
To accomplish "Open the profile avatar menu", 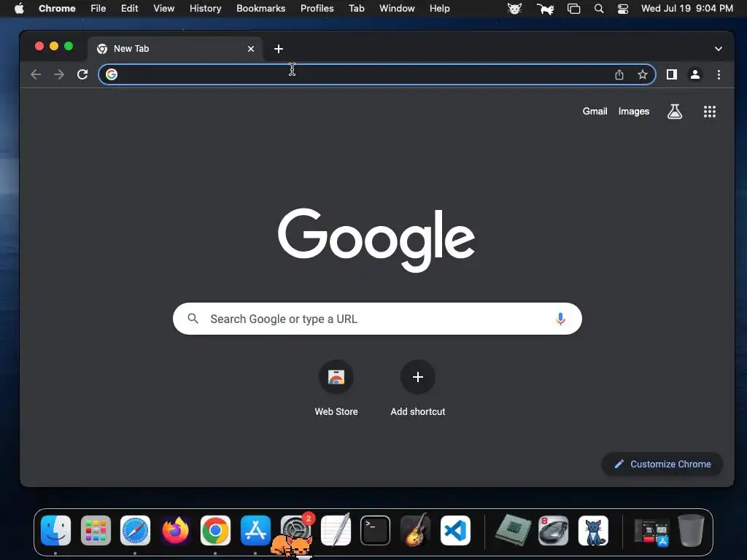I will pos(695,74).
